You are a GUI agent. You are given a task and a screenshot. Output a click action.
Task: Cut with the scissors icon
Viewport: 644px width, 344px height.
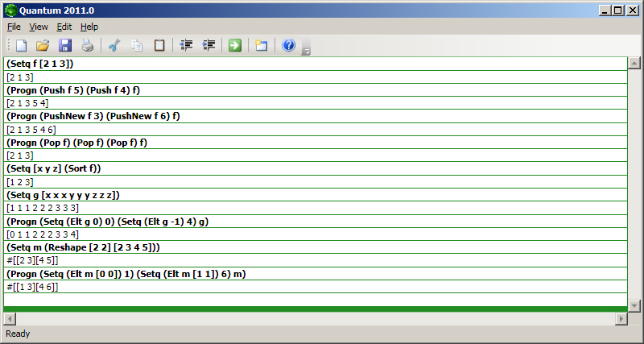coord(114,45)
